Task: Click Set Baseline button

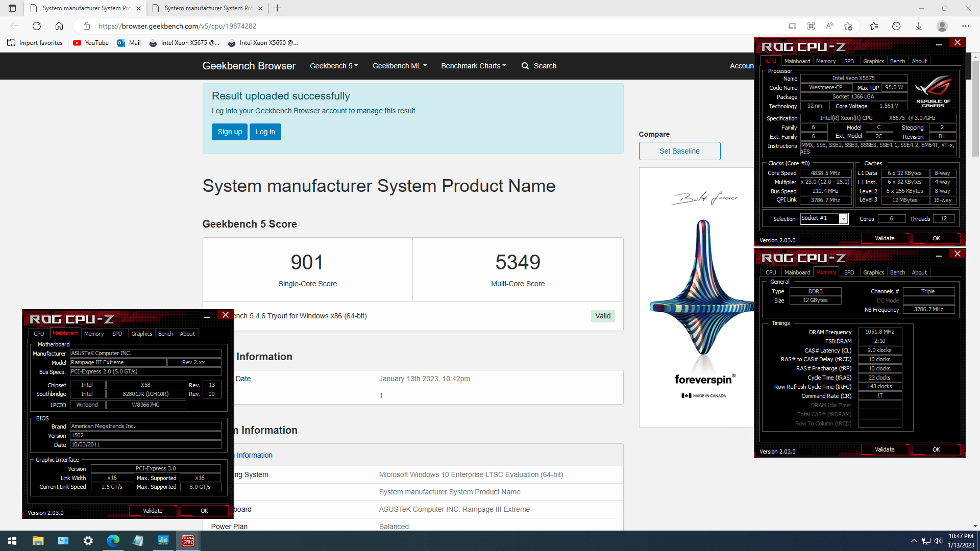Action: [x=679, y=151]
